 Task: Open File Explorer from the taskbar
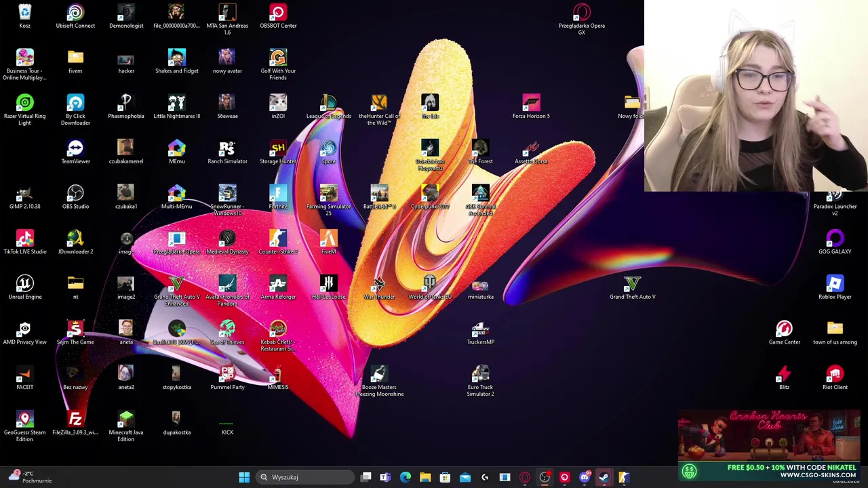coord(425,477)
